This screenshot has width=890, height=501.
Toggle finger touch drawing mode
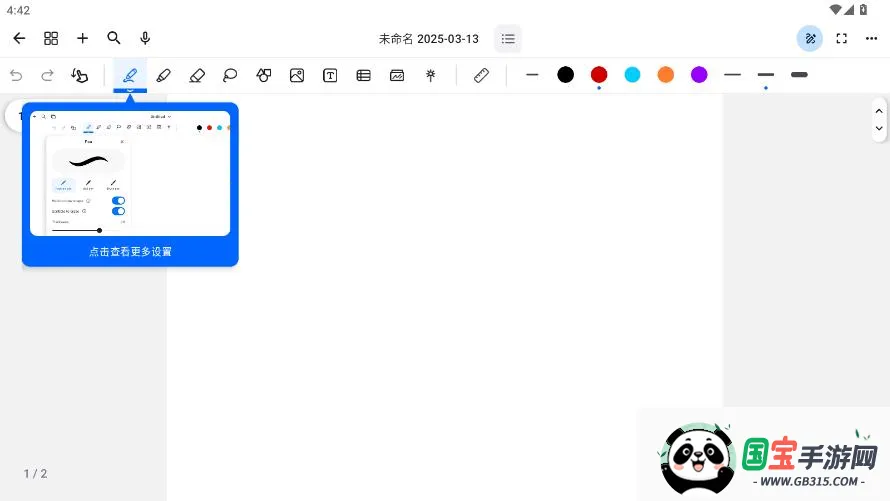[x=79, y=75]
